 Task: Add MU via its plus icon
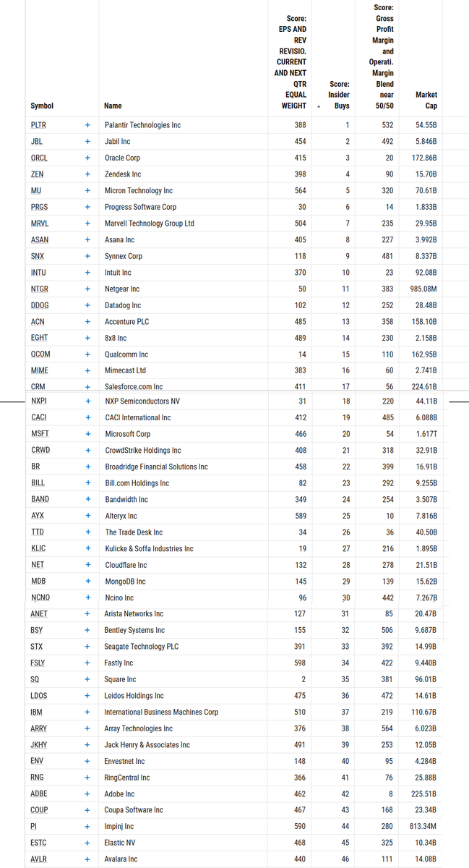(87, 191)
